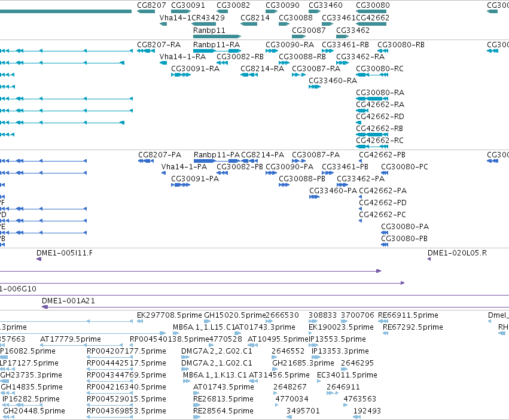The width and height of the screenshot is (509, 420).
Task: Select EST GH15020.5prime
Action: tap(207, 321)
